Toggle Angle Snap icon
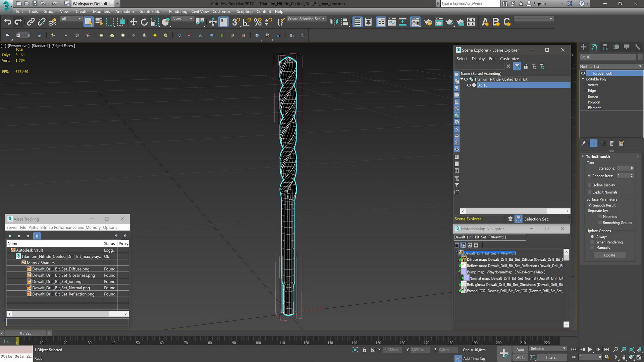644x362 pixels. pyautogui.click(x=247, y=22)
